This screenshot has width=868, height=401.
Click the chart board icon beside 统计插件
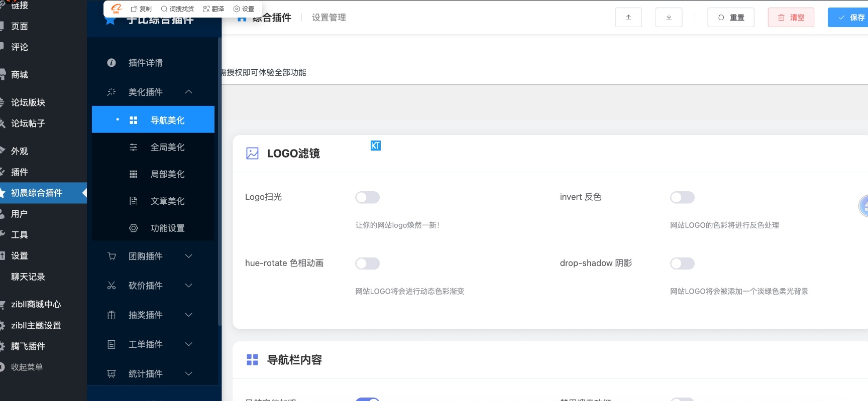(x=112, y=374)
